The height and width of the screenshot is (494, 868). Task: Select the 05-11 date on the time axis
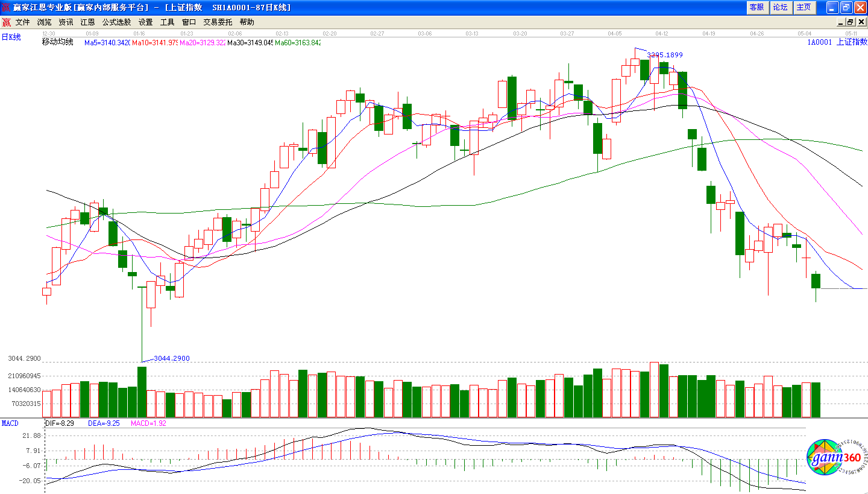[x=852, y=34]
